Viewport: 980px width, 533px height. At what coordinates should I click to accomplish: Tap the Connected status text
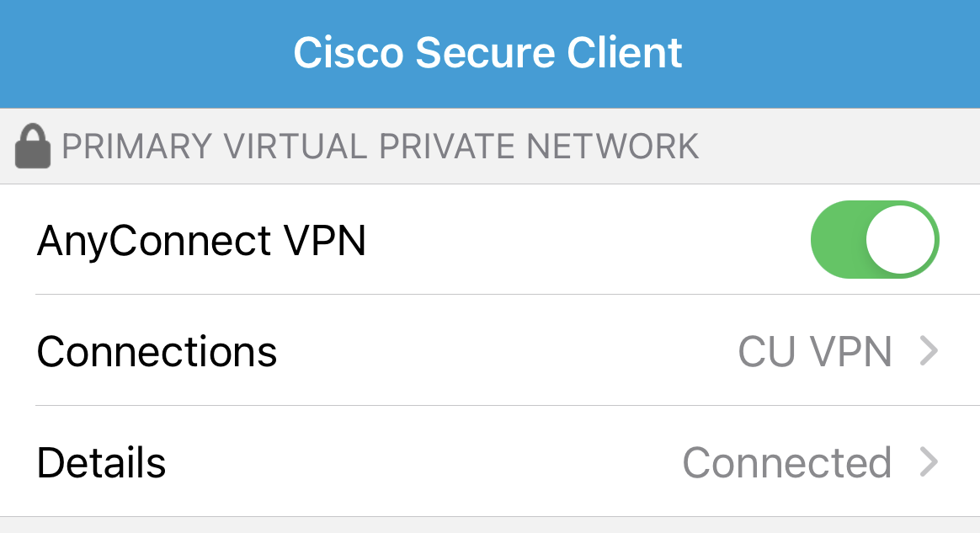(x=788, y=462)
